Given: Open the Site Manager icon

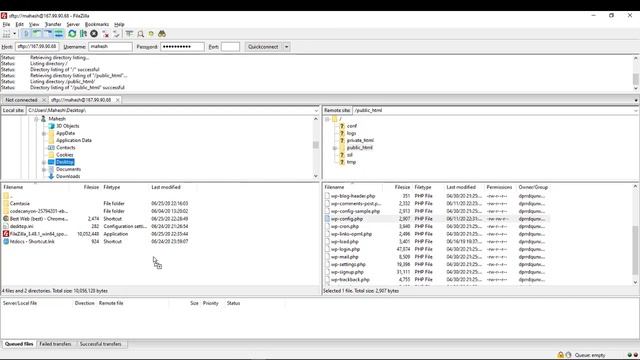Looking at the screenshot, I should [x=6, y=34].
